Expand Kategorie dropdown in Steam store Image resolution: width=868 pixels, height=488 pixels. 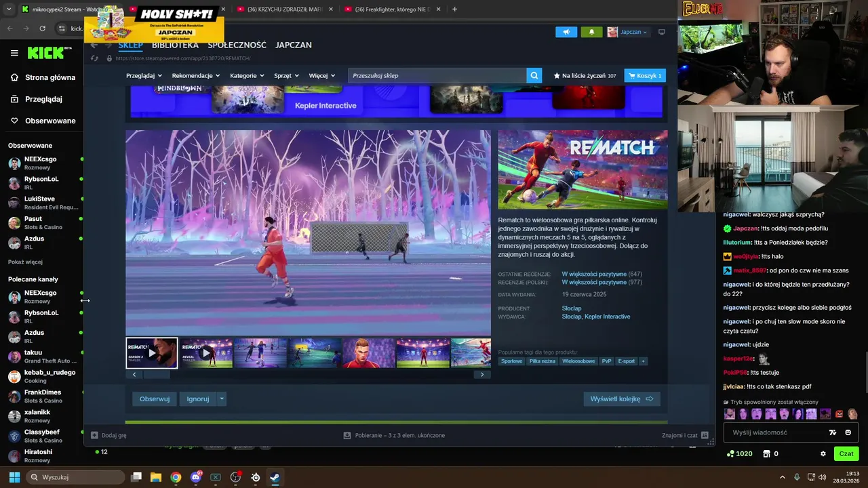247,75
